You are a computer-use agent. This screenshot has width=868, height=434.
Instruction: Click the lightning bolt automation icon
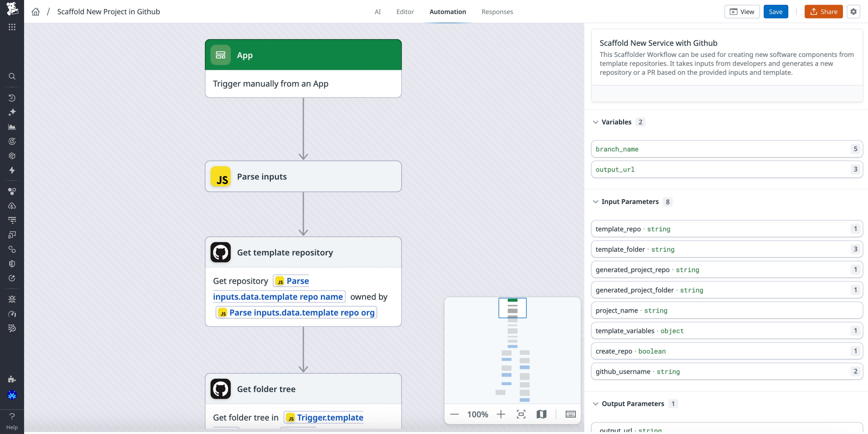click(12, 170)
